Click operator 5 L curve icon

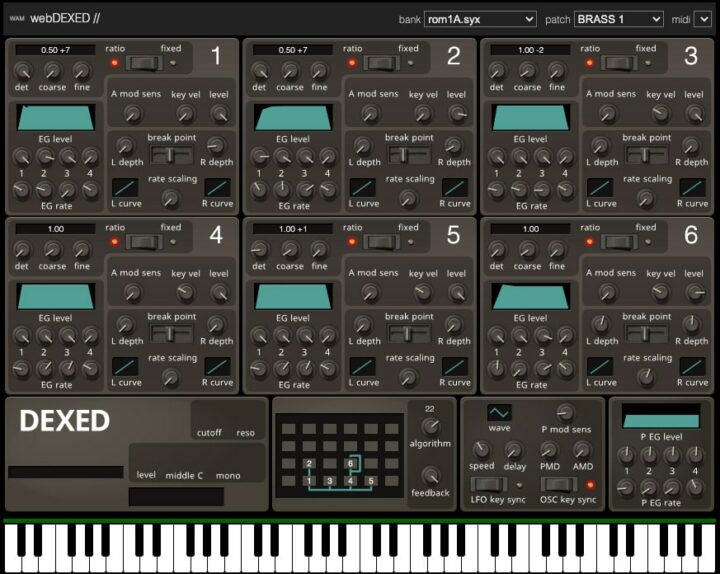click(x=363, y=366)
